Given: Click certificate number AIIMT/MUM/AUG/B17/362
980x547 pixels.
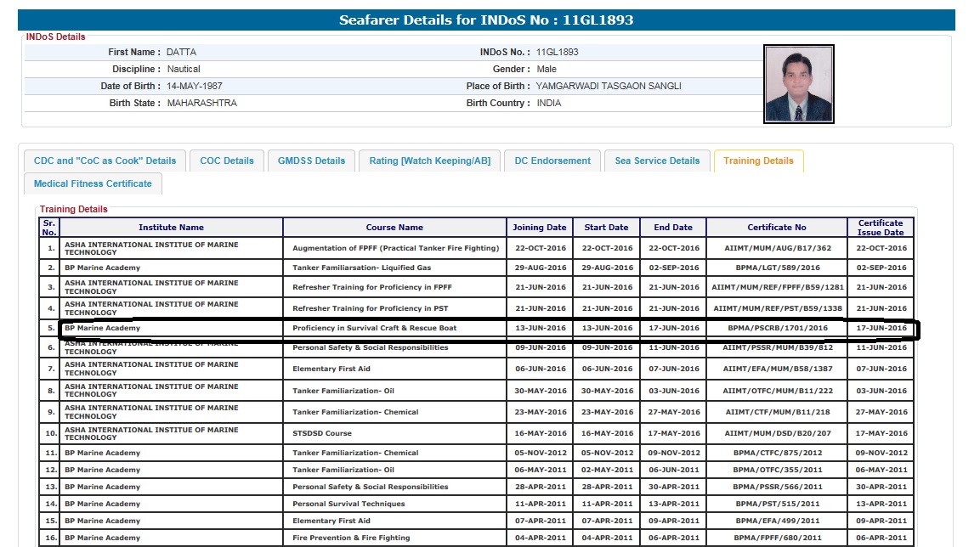Looking at the screenshot, I should point(776,248).
